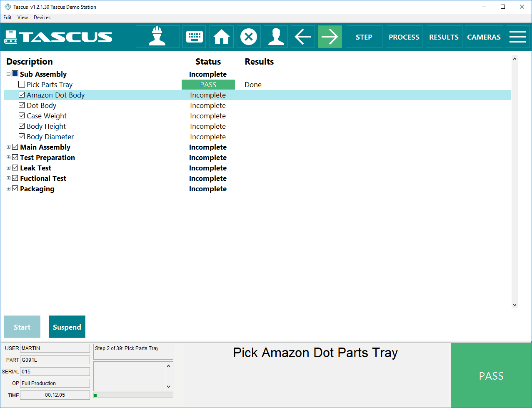Uncheck the Main Assembly checkbox
The image size is (532, 408).
click(x=15, y=147)
